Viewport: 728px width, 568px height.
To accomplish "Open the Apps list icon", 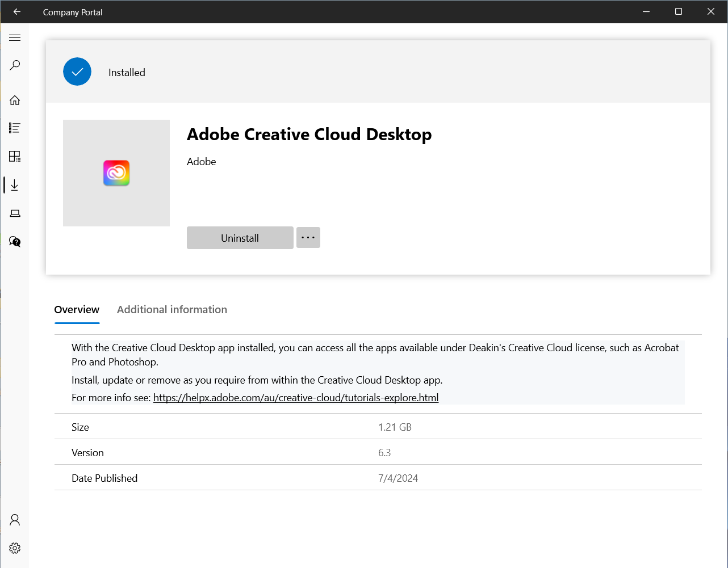I will pyautogui.click(x=15, y=128).
